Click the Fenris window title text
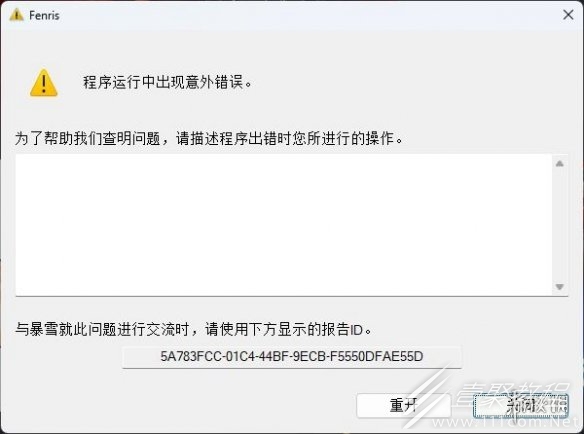The image size is (584, 434). click(x=44, y=16)
